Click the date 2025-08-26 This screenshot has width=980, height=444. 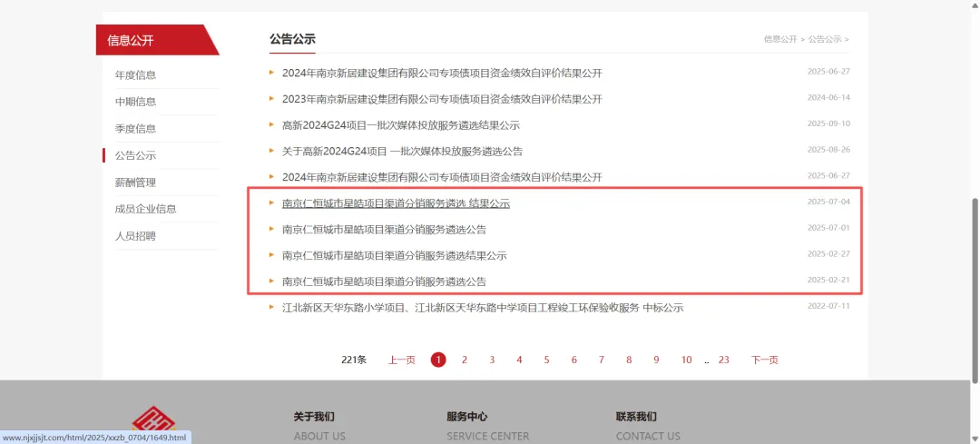coord(828,150)
